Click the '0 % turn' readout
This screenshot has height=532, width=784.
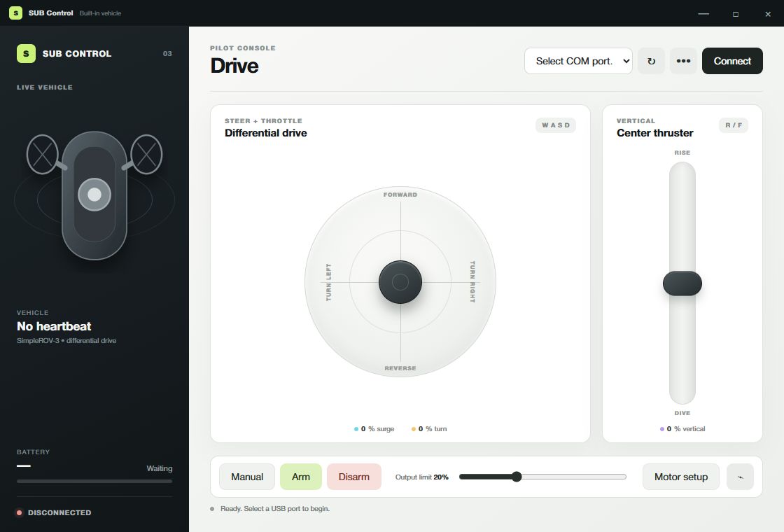point(429,429)
